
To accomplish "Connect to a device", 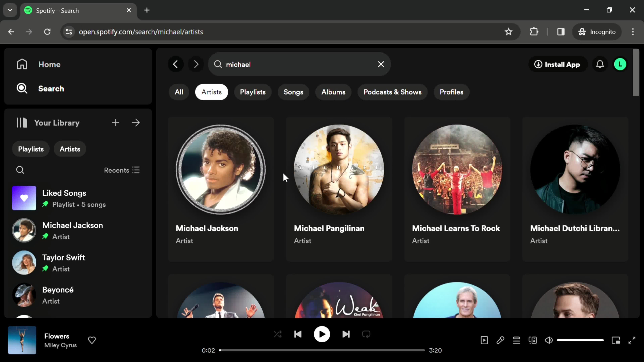I will click(532, 340).
